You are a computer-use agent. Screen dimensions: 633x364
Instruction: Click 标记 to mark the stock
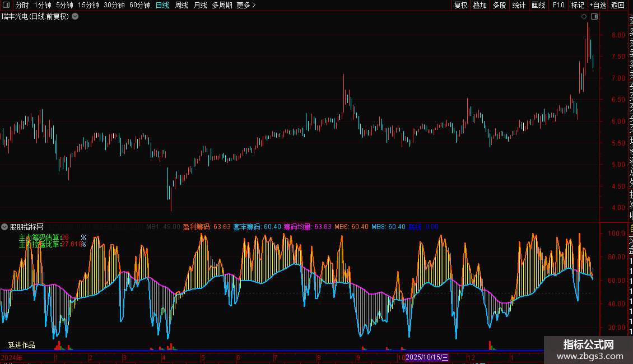coord(578,5)
